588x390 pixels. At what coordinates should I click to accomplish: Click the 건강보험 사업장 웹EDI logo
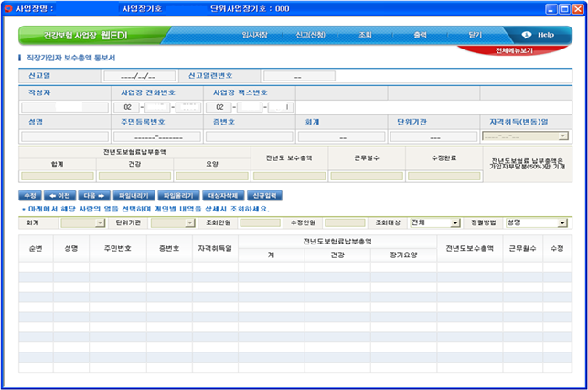pos(85,36)
